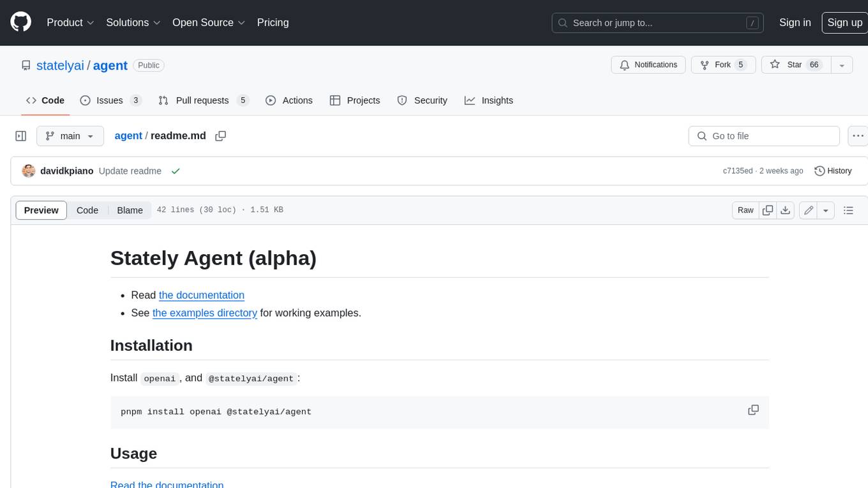868x488 pixels.
Task: Open the star lists dropdown arrow
Action: (x=842, y=65)
